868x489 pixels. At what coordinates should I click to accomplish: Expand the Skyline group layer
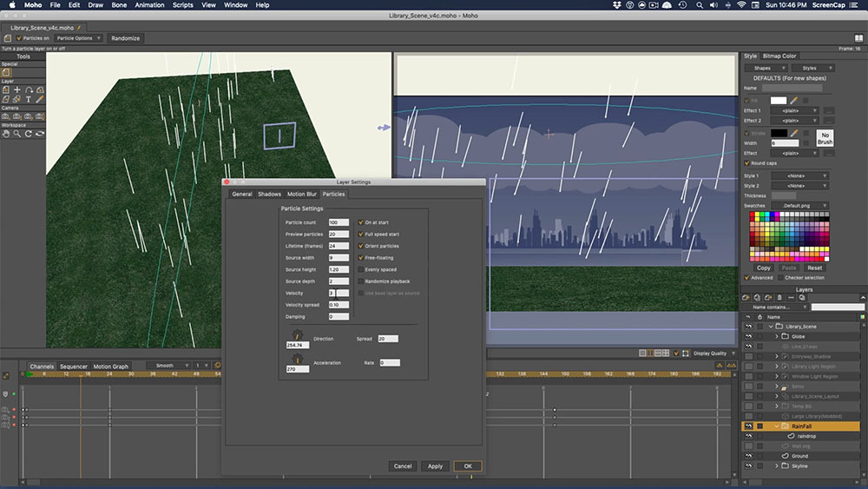776,466
